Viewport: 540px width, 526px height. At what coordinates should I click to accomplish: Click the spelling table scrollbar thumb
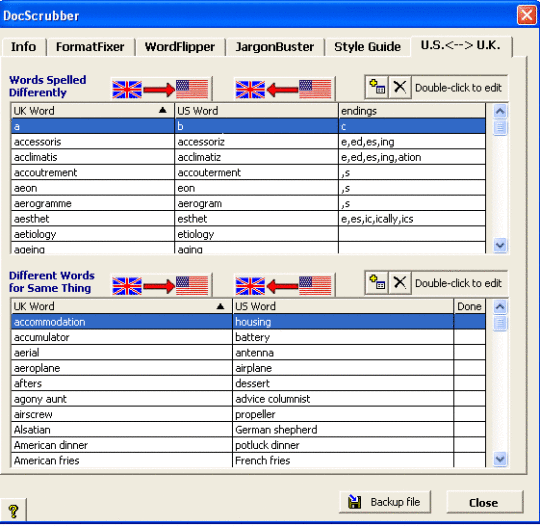pos(500,127)
